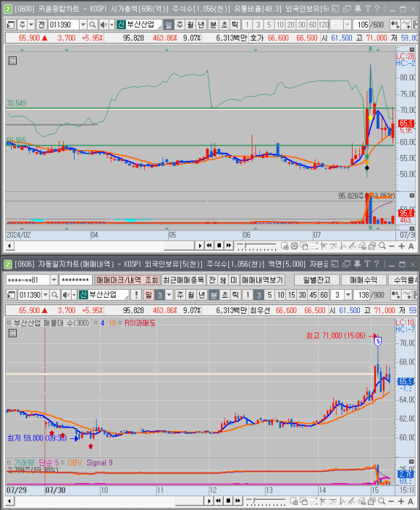Toggle '잔' button in bottom window
The height and width of the screenshot is (510, 420).
click(212, 280)
